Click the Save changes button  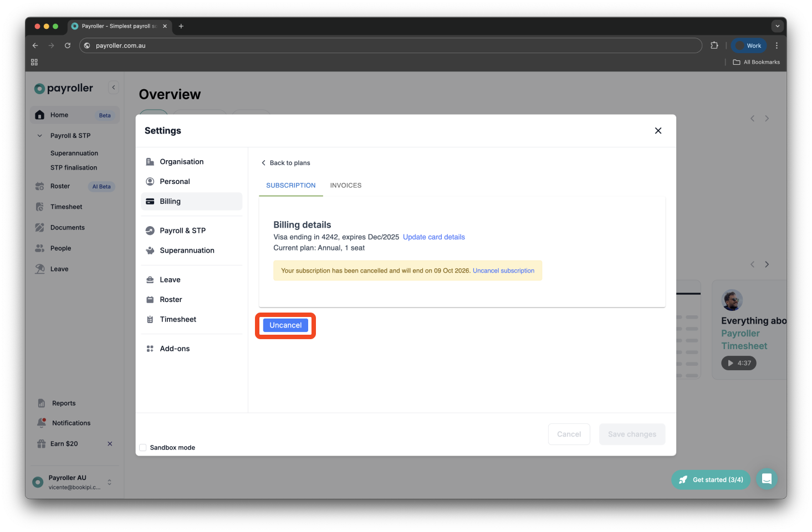coord(632,434)
